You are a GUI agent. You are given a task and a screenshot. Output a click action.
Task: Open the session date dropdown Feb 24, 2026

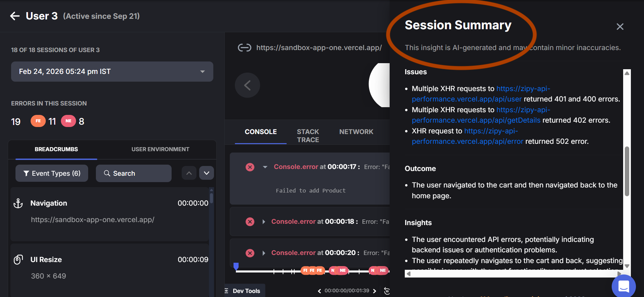click(112, 72)
